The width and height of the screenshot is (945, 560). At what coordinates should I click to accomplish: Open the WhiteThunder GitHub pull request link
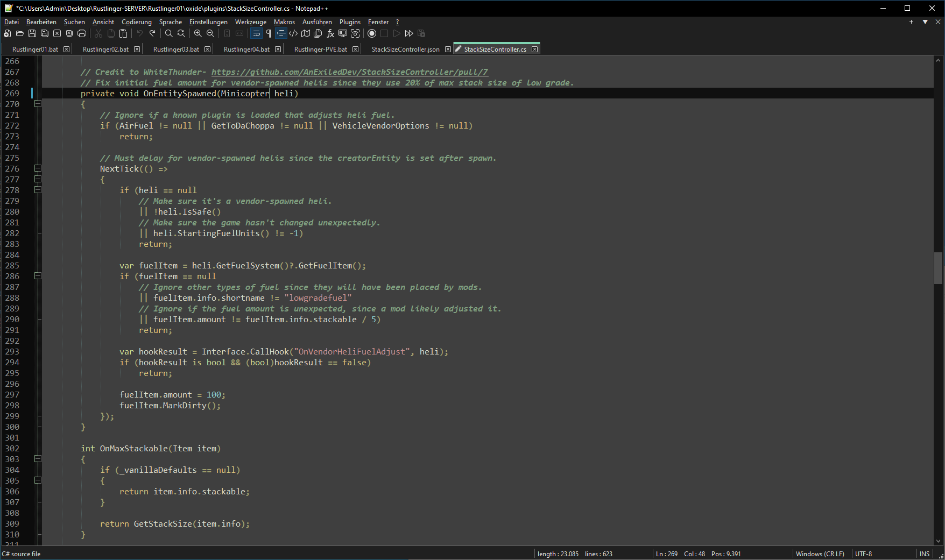pyautogui.click(x=349, y=72)
